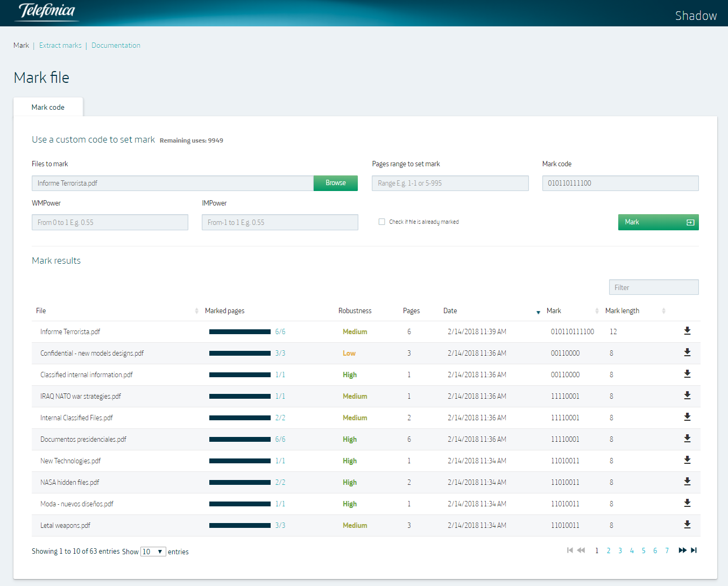Screen dimensions: 728x586
Task: Click the green Mark button
Action: click(658, 222)
